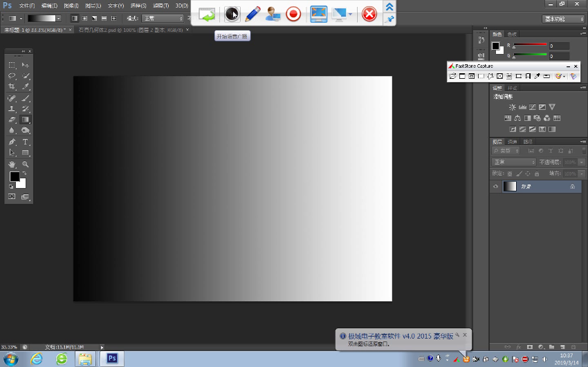Open layer filter type dropdown

(506, 151)
